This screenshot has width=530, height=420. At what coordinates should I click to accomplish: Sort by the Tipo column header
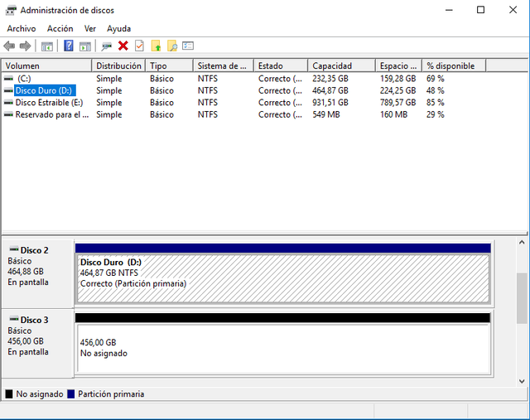[169, 65]
